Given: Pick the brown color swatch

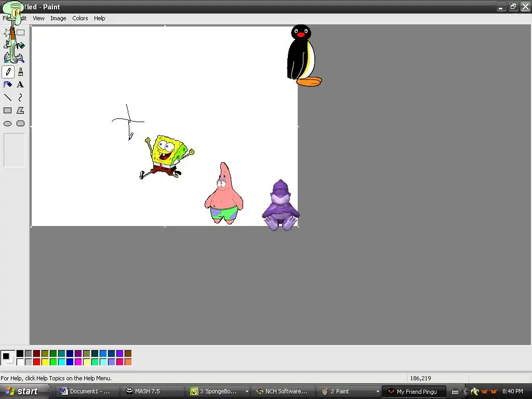Looking at the screenshot, I should [128, 354].
